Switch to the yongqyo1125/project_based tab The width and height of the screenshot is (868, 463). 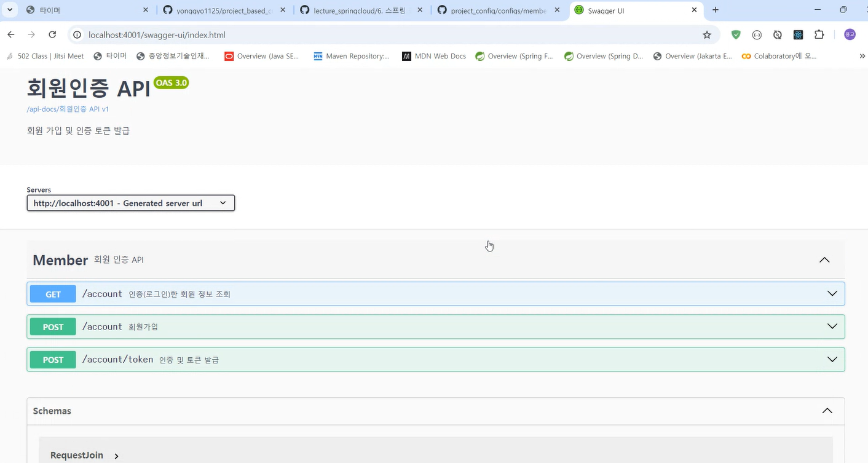click(x=224, y=10)
